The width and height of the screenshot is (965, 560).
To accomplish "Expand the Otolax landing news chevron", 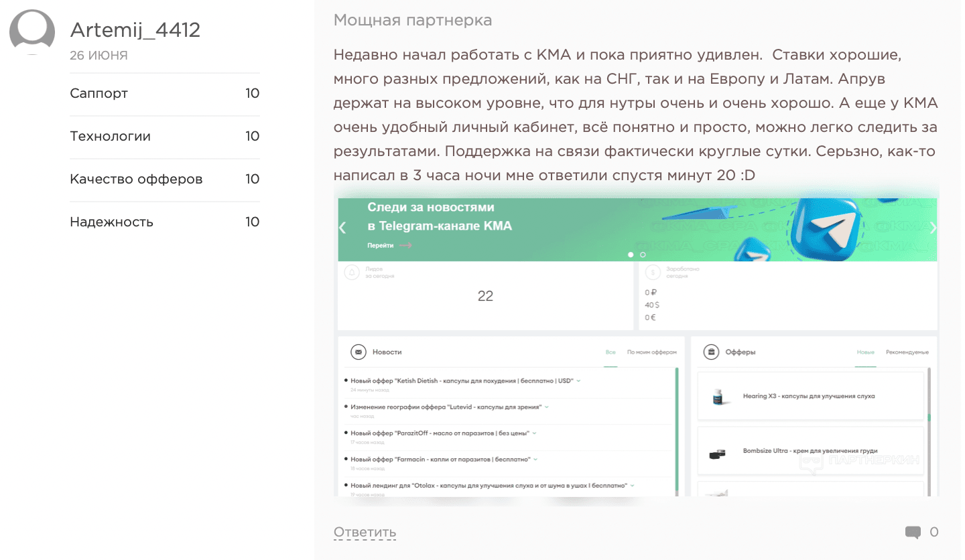I will 632,485.
